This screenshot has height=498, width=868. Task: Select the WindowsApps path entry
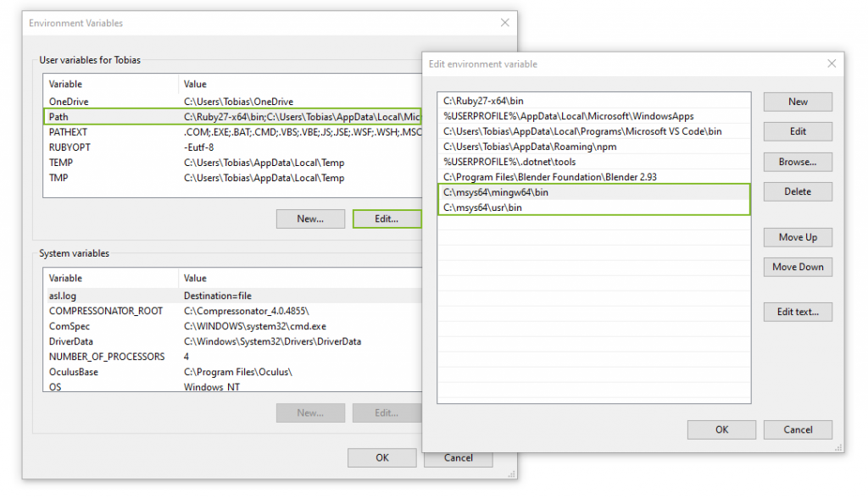(593, 116)
